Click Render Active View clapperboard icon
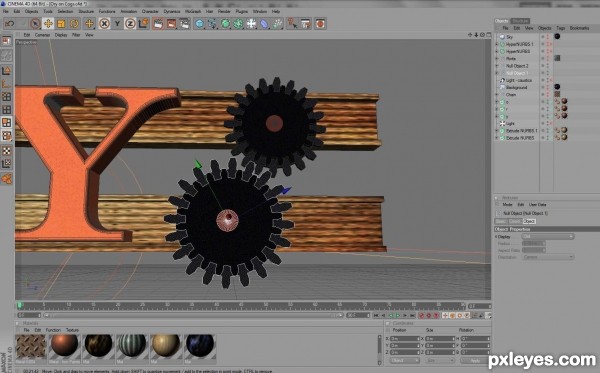The height and width of the screenshot is (373, 600). [158, 24]
